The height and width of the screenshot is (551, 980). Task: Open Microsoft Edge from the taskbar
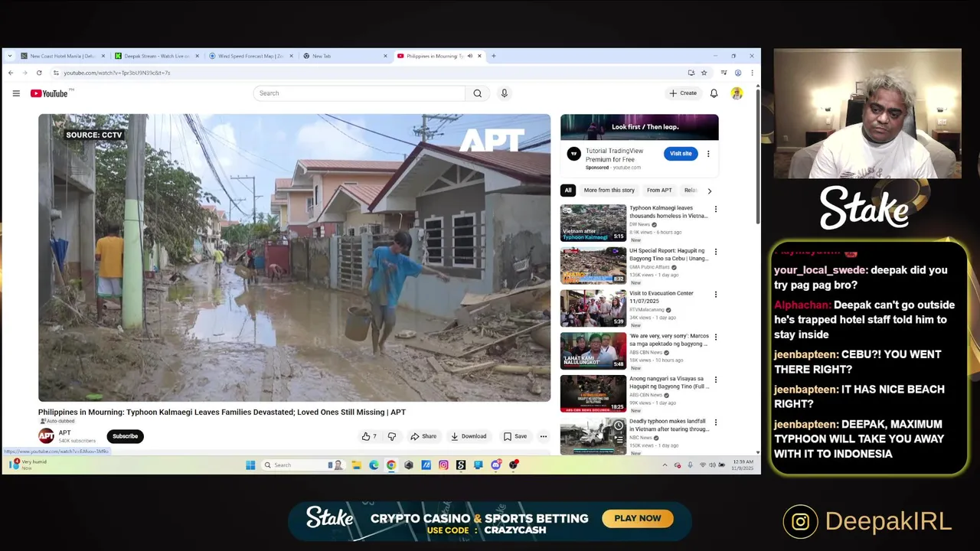click(374, 465)
